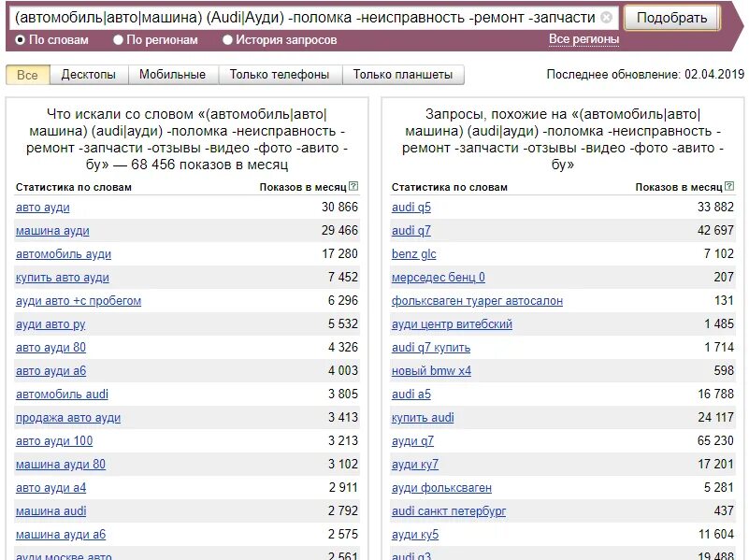Open the авто ауди а4 link
This screenshot has height=560, width=749.
tap(50, 488)
